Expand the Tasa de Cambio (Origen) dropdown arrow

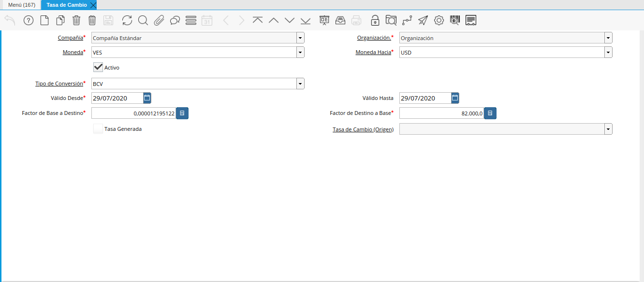[608, 129]
